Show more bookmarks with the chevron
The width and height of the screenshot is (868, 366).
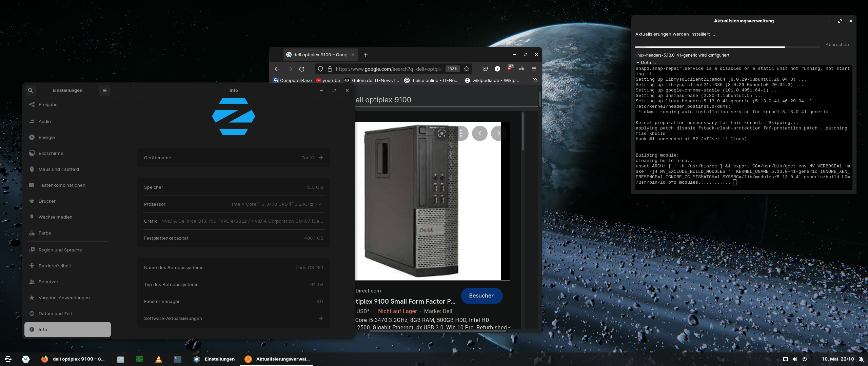535,81
